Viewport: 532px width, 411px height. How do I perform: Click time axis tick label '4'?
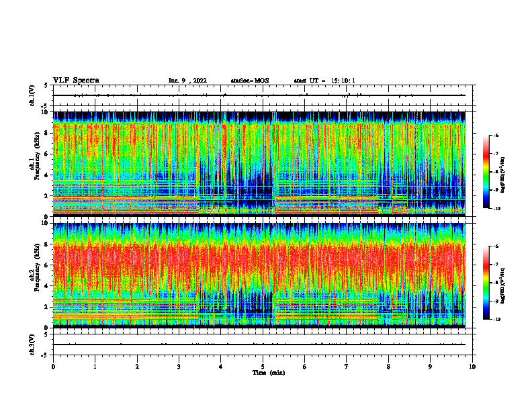(220, 367)
